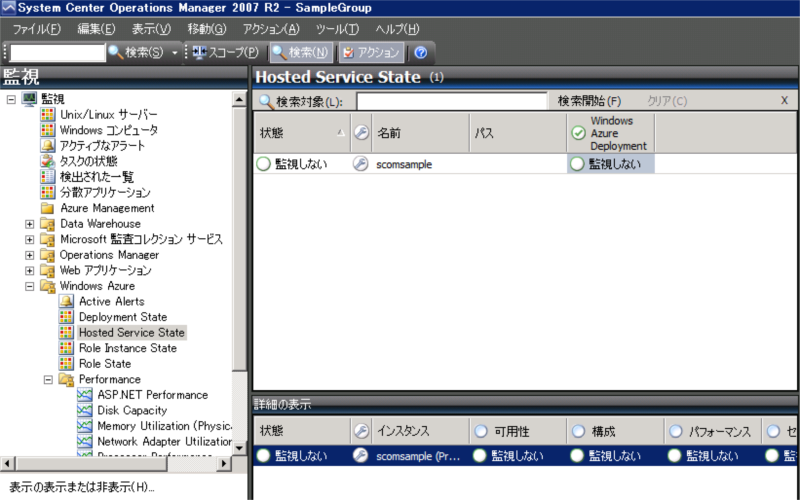The height and width of the screenshot is (500, 800).
Task: Open the Role Instance State view icon
Action: [66, 348]
